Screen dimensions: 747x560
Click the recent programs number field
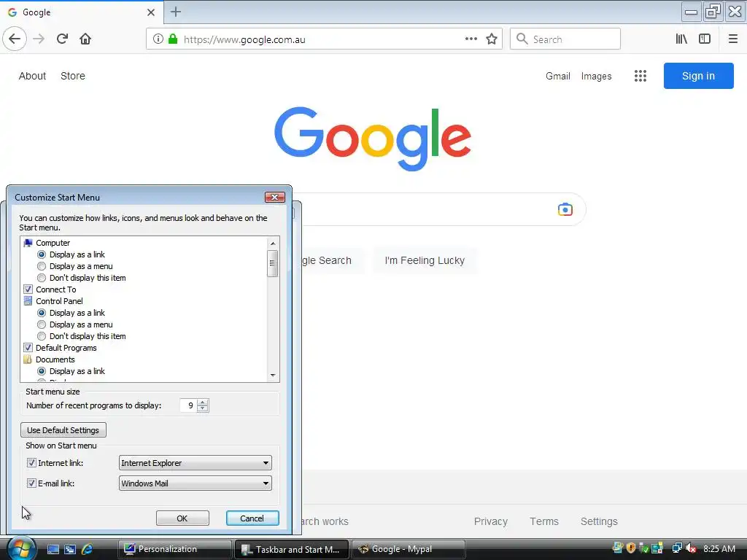189,405
